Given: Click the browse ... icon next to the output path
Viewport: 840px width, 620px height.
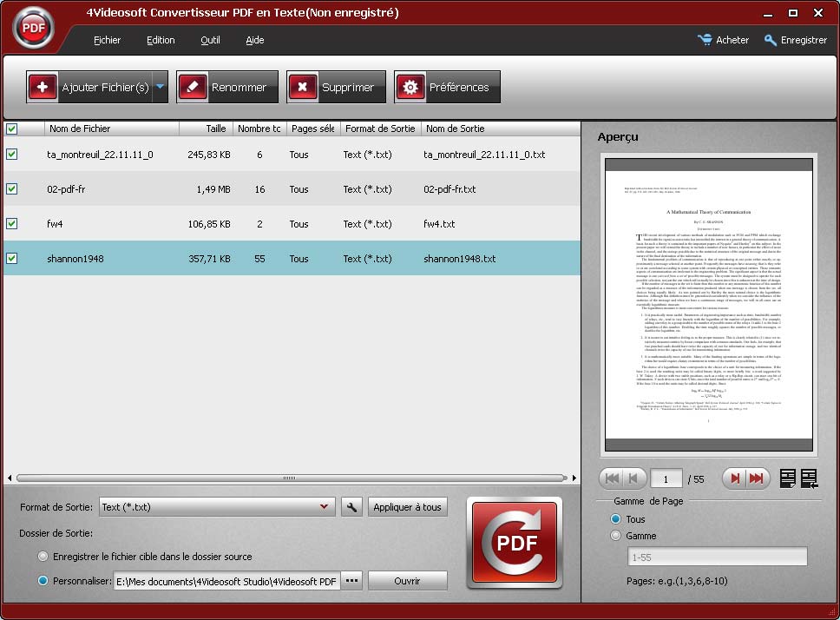Looking at the screenshot, I should click(351, 580).
